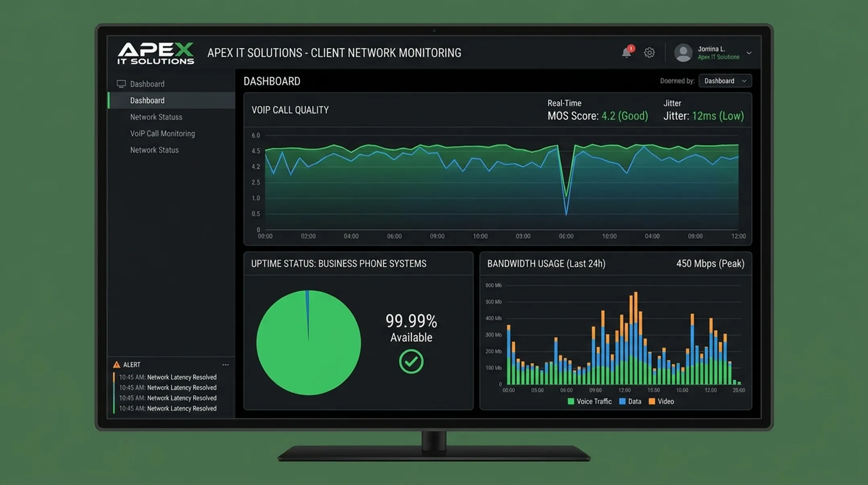Click the UPTIME STATUS: BUSINESS PHONE SYSTEMS title
Image resolution: width=868 pixels, height=485 pixels.
(339, 264)
